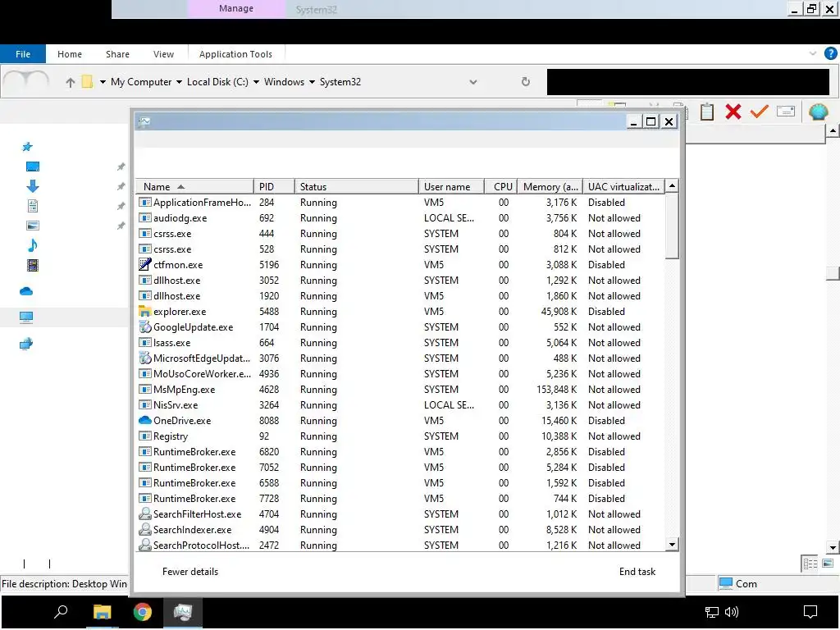Sort by UAC virtualization column
The image size is (840, 630).
pyautogui.click(x=623, y=186)
